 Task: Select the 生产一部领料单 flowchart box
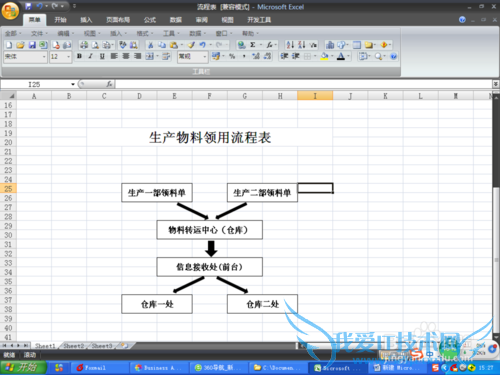157,192
